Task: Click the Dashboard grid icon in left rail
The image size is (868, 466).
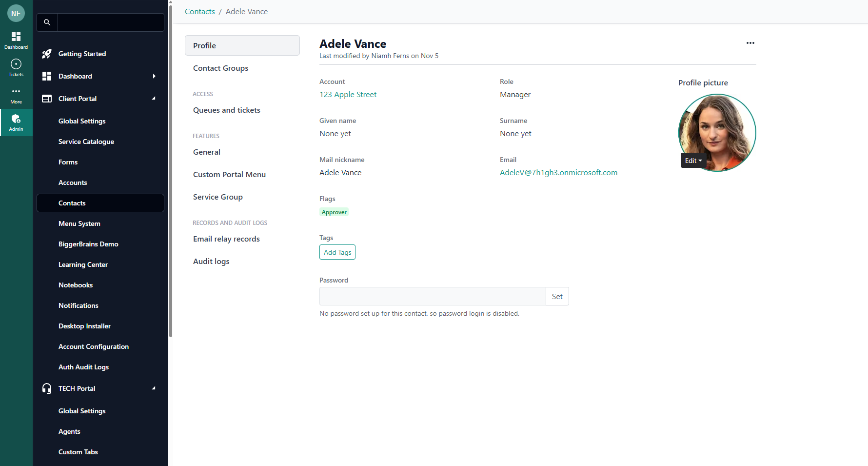Action: (16, 37)
